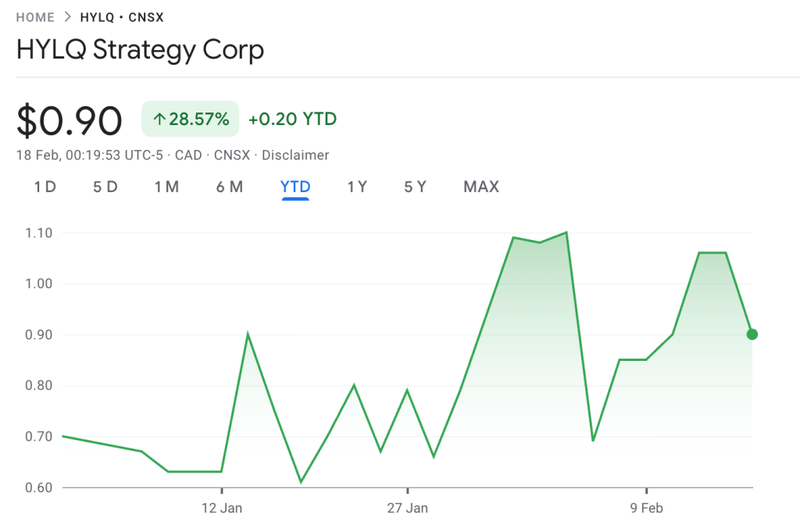Select the green endpoint dot on chart
Viewport: 800px width, 532px height.
(752, 334)
